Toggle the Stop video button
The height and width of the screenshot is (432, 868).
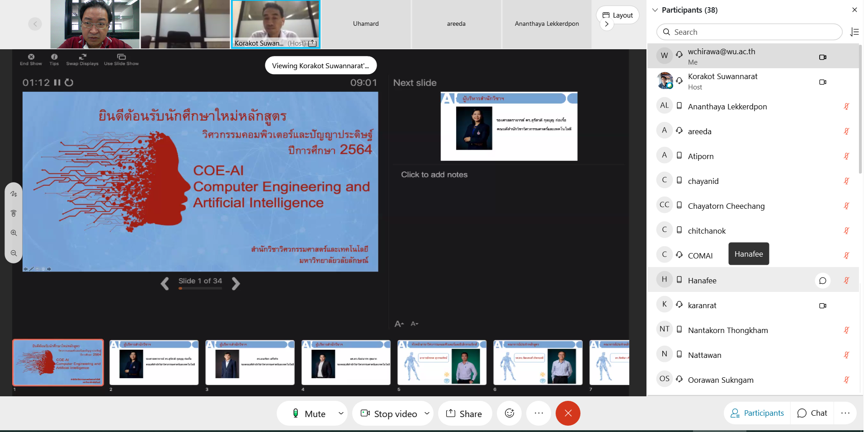[x=389, y=413]
